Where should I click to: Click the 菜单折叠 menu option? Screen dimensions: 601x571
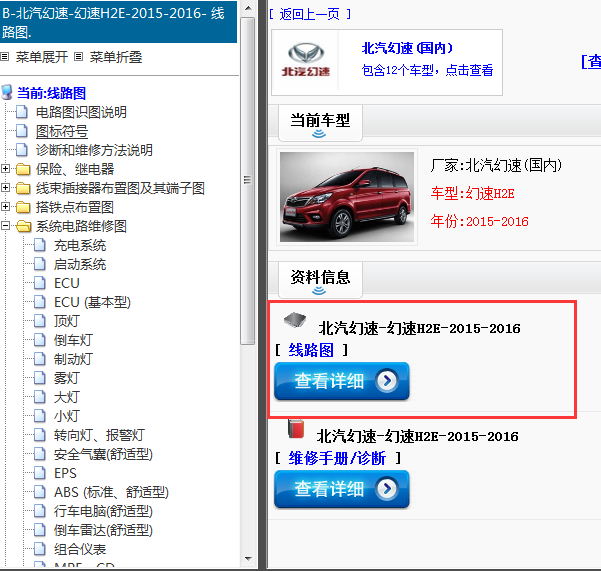coord(116,57)
